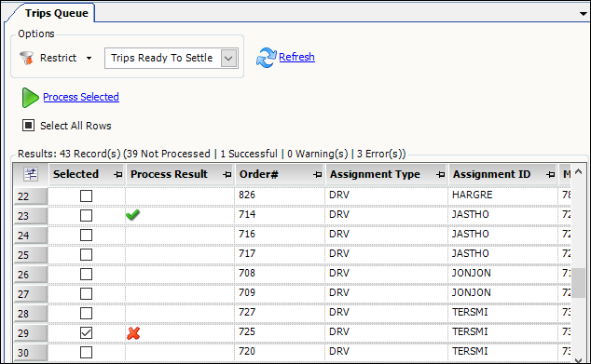Open the grid column chooser icon
This screenshot has height=364, width=591.
click(31, 174)
